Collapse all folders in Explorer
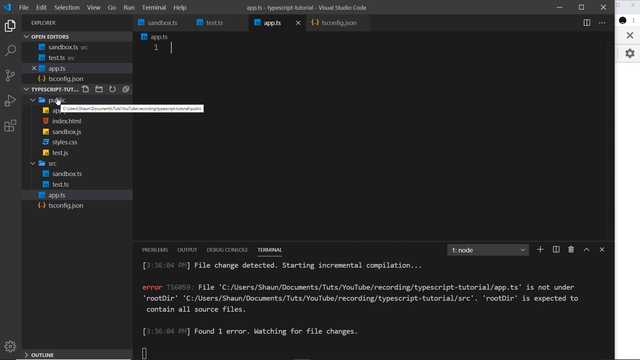 pos(126,89)
